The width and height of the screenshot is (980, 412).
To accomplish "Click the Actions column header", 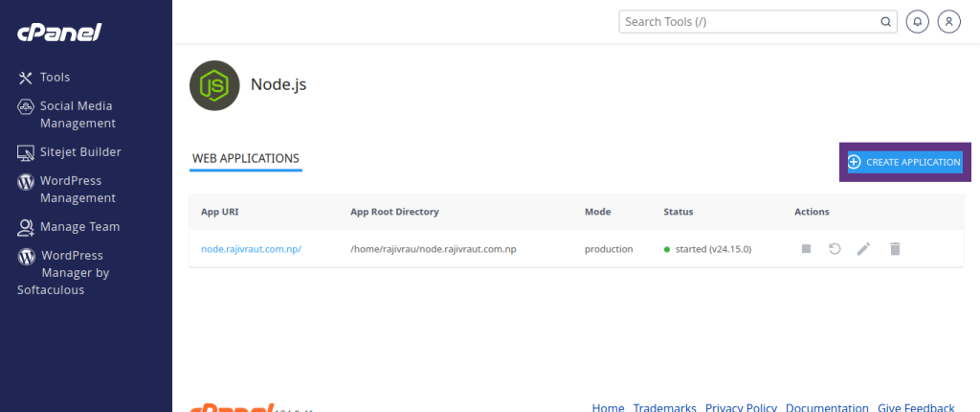I will click(x=812, y=212).
